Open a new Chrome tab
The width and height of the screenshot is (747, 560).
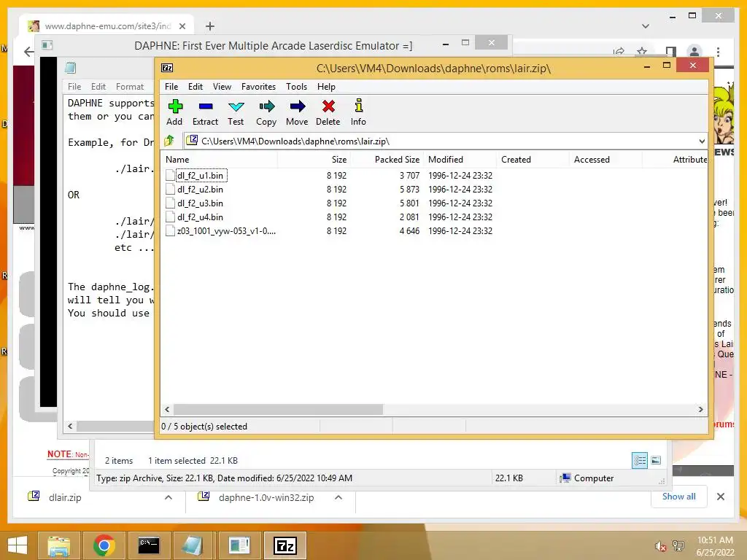pos(210,26)
